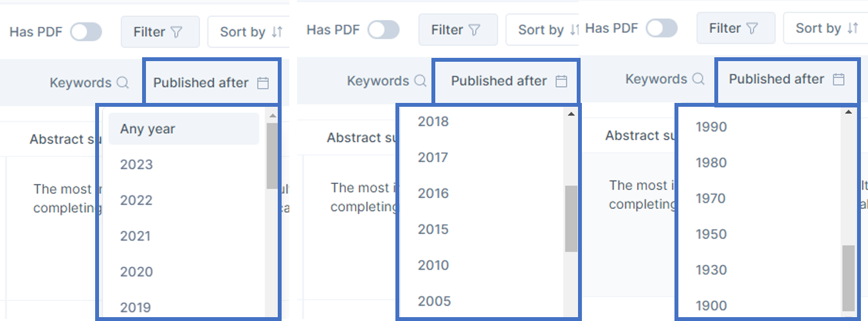Click the Keywords label in the leftmost panel
868x321 pixels.
coord(80,83)
